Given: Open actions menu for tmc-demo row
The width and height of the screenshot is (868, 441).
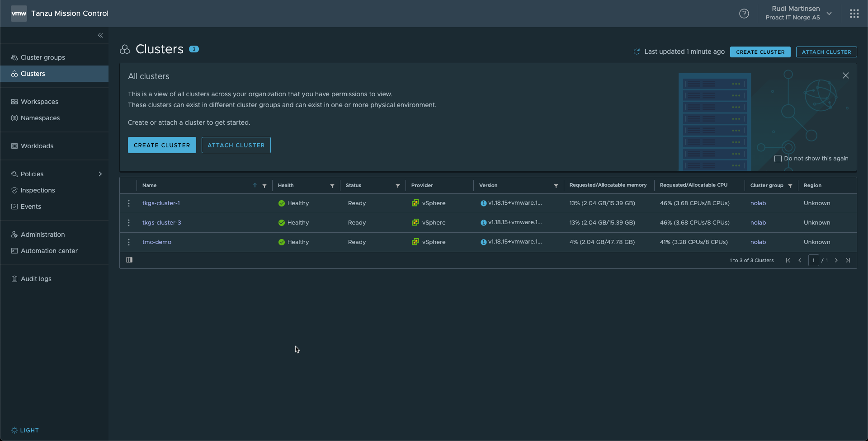Looking at the screenshot, I should pyautogui.click(x=129, y=242).
